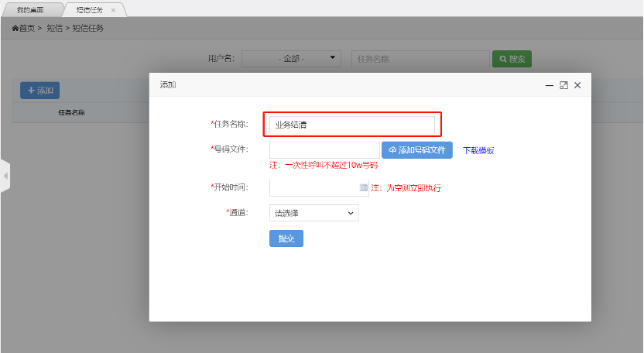Screen dimensions: 644x353
Task: Close the 短信任务 tab with its x icon
Action: click(x=114, y=10)
